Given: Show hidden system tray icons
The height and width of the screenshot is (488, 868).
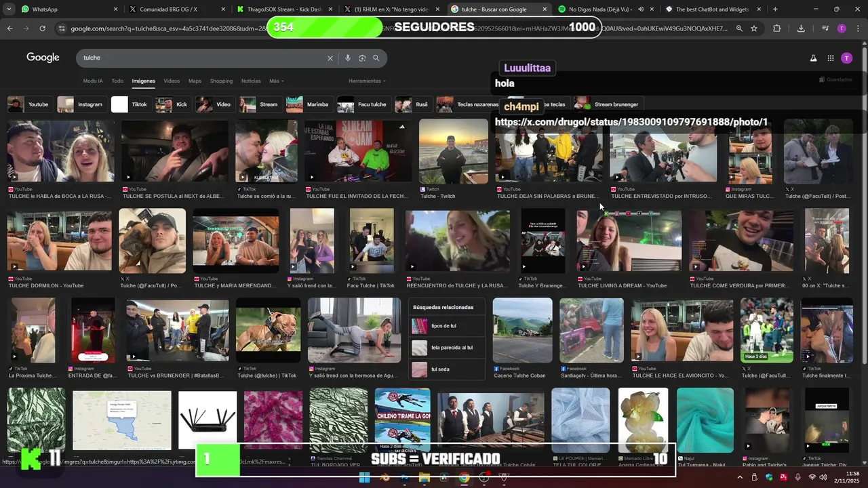Looking at the screenshot, I should 739,478.
